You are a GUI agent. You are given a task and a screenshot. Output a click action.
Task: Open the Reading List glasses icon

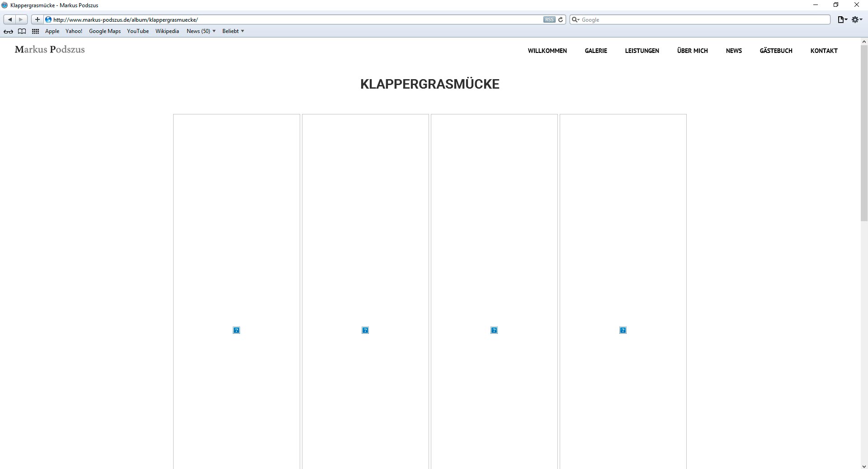[x=8, y=31]
